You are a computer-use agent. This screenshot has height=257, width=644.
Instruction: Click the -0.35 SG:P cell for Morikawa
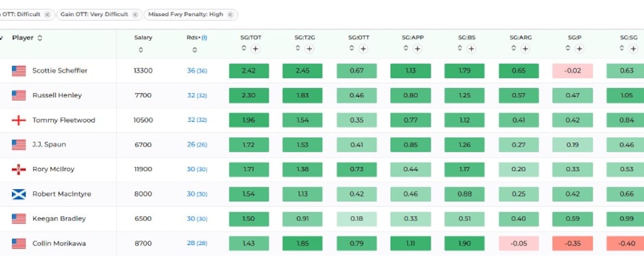point(573,244)
